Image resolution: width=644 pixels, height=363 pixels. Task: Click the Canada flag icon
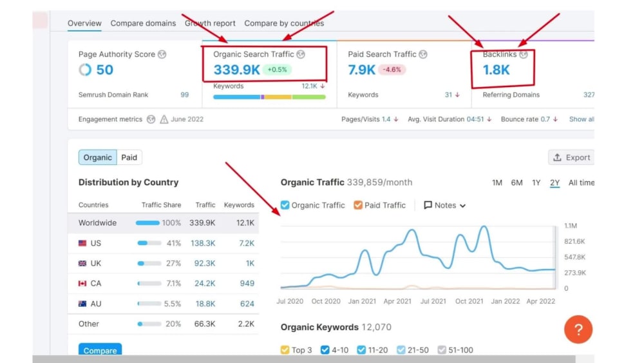coord(82,283)
